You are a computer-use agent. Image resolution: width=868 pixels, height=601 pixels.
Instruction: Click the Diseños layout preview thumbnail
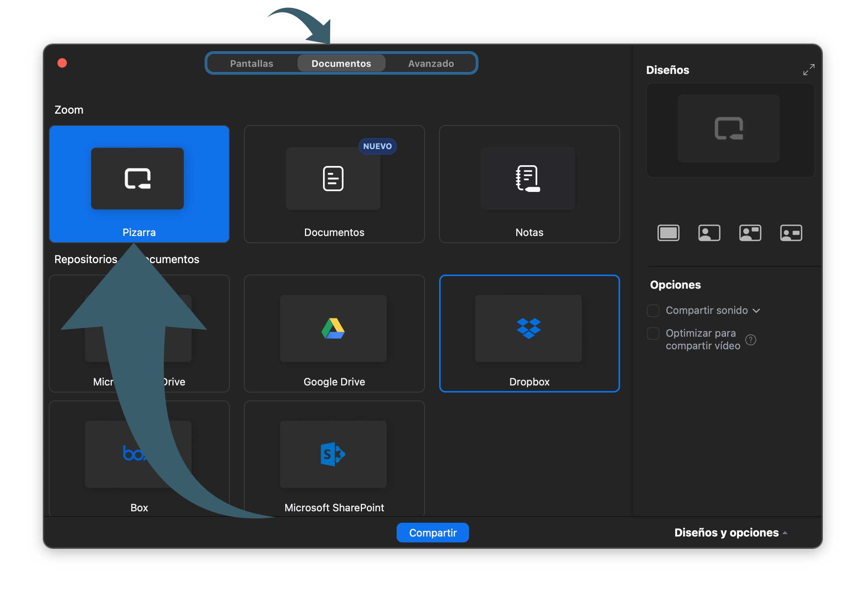coord(730,130)
